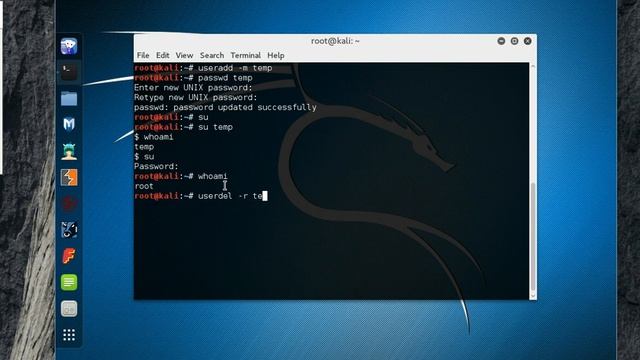Open the Search menu in terminal
The height and width of the screenshot is (360, 640).
coord(212,55)
